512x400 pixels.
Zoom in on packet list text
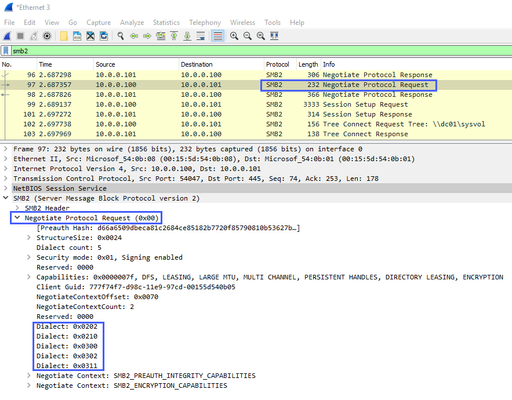tap(234, 36)
